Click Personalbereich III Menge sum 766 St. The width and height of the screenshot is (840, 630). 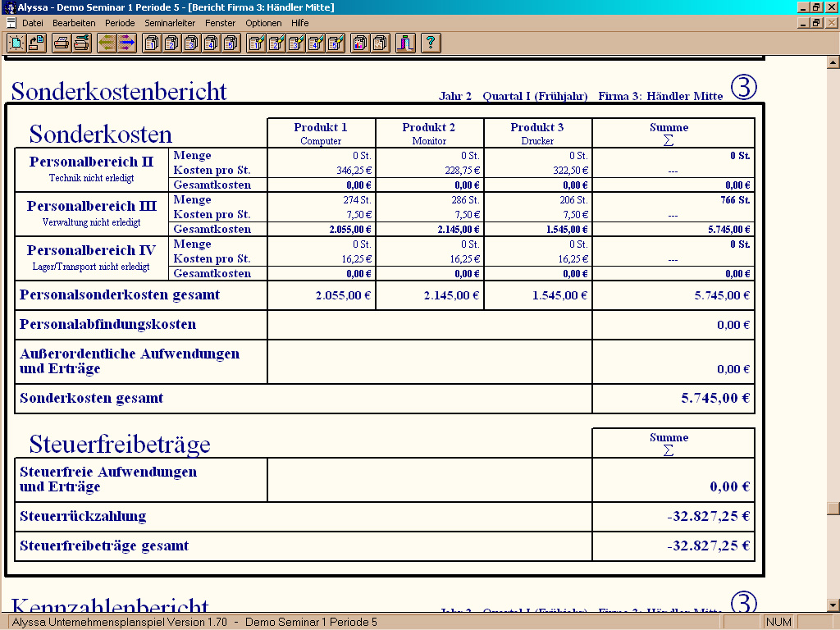pyautogui.click(x=735, y=200)
